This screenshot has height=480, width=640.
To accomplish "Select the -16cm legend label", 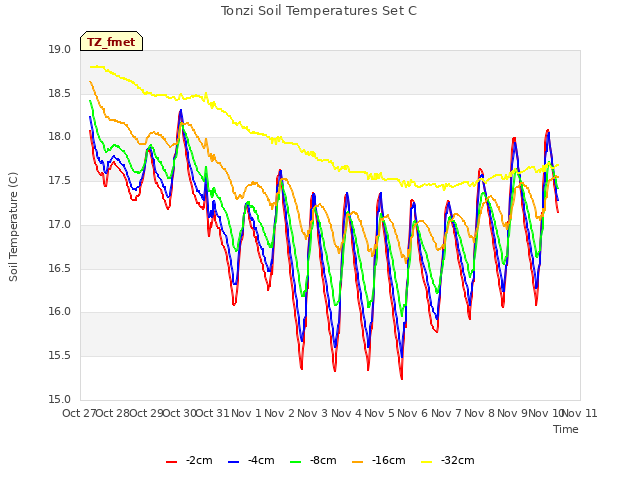I will click(389, 460).
